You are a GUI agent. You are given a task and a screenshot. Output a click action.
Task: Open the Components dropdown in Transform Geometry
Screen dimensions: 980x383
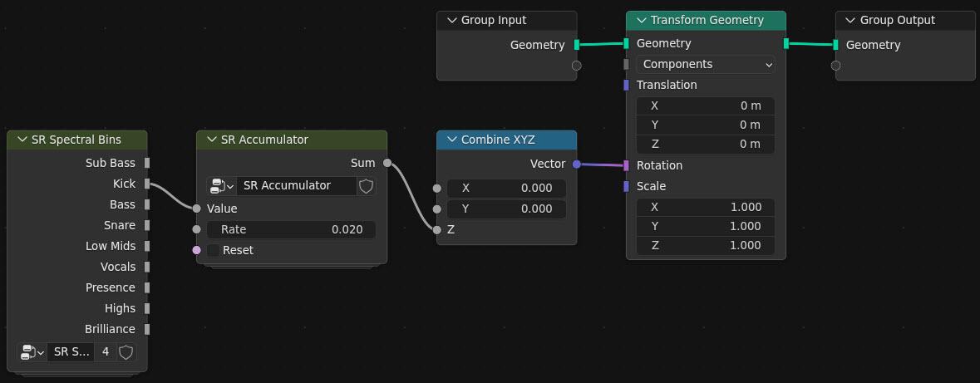(706, 64)
